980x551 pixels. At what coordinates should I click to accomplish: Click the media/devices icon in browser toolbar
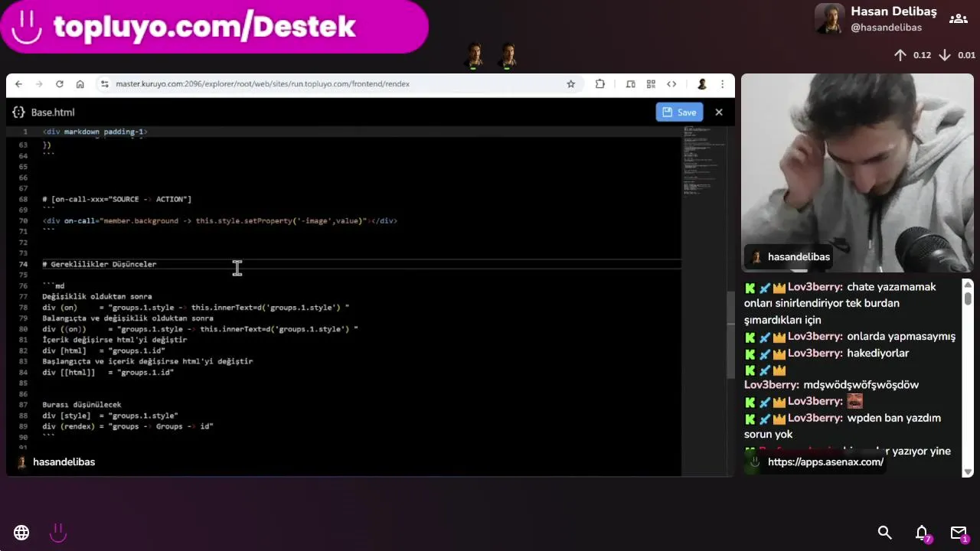pos(631,84)
